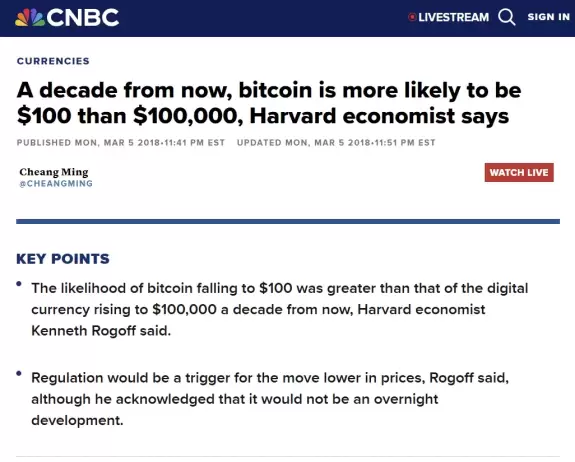This screenshot has width=575, height=462.
Task: Click the first key point about Kenneth Rogoff
Action: (x=280, y=309)
